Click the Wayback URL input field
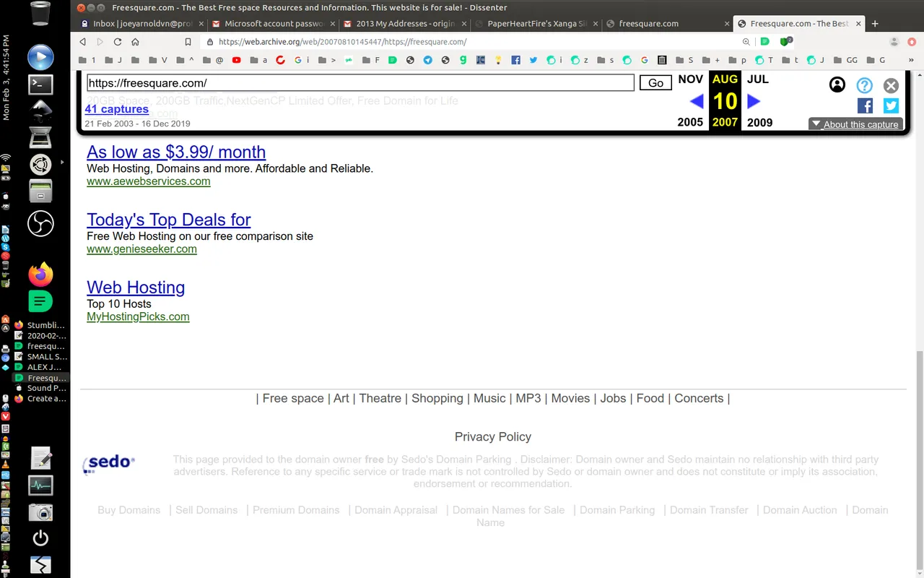Image resolution: width=924 pixels, height=578 pixels. click(x=360, y=83)
